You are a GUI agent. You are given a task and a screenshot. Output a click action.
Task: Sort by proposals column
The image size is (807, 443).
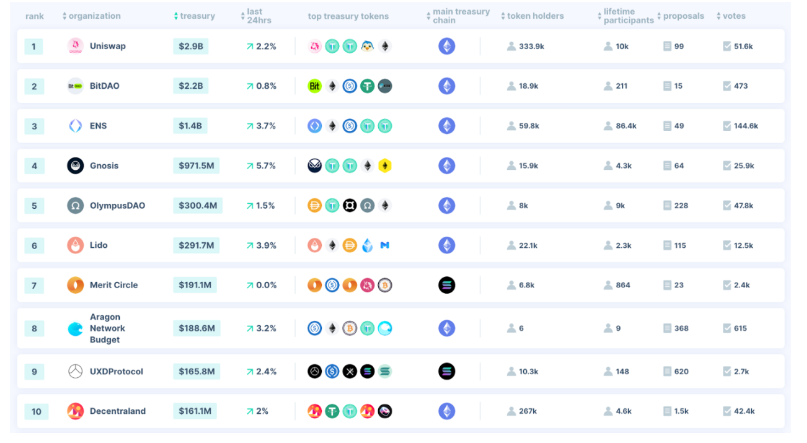pyautogui.click(x=680, y=16)
